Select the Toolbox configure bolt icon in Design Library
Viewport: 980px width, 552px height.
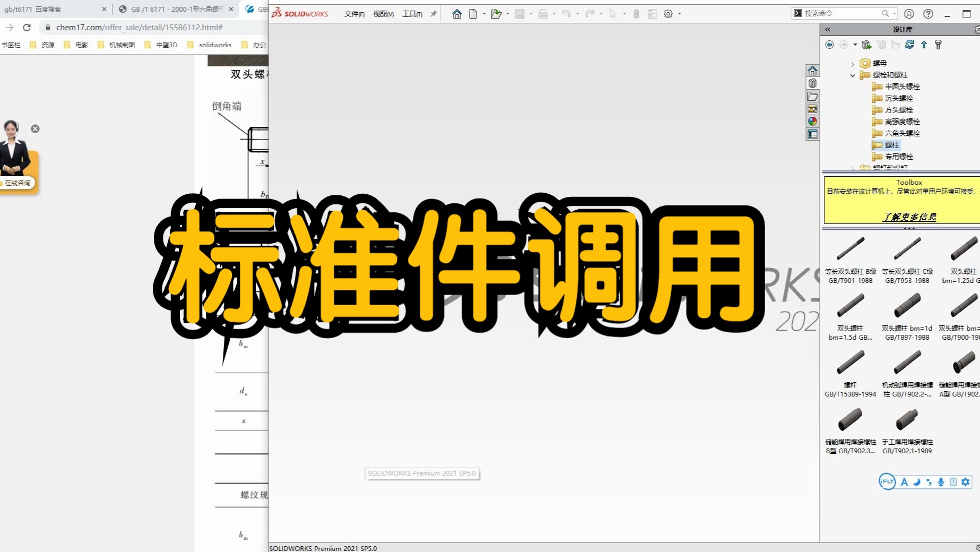pyautogui.click(x=939, y=45)
